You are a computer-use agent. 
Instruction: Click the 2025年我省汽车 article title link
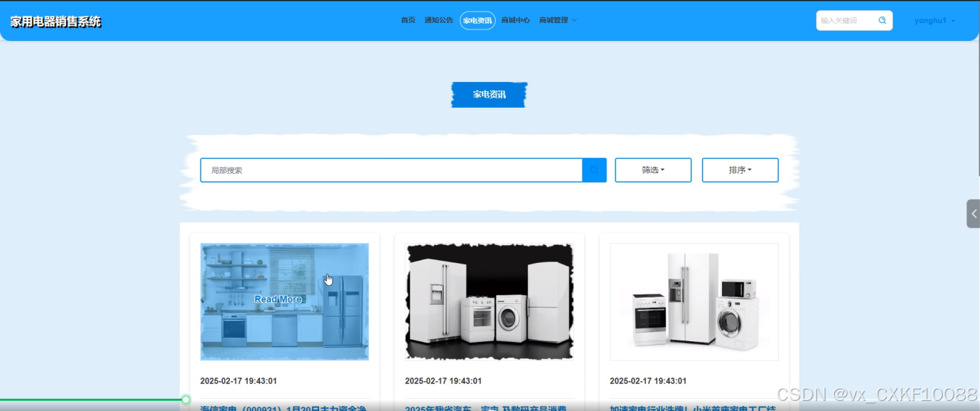(x=486, y=407)
